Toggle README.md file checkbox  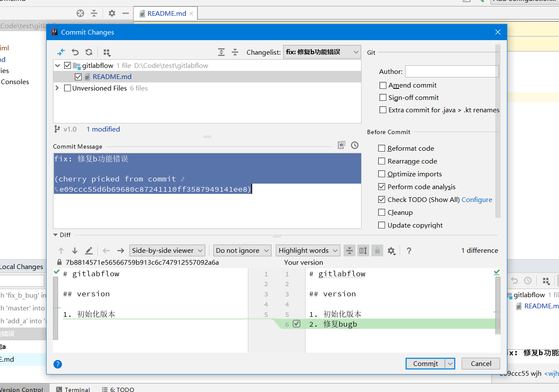(x=78, y=77)
